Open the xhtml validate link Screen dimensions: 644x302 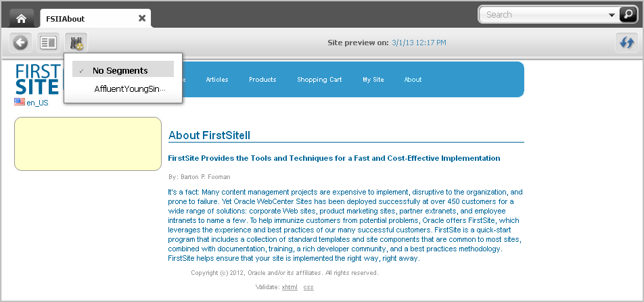click(290, 287)
